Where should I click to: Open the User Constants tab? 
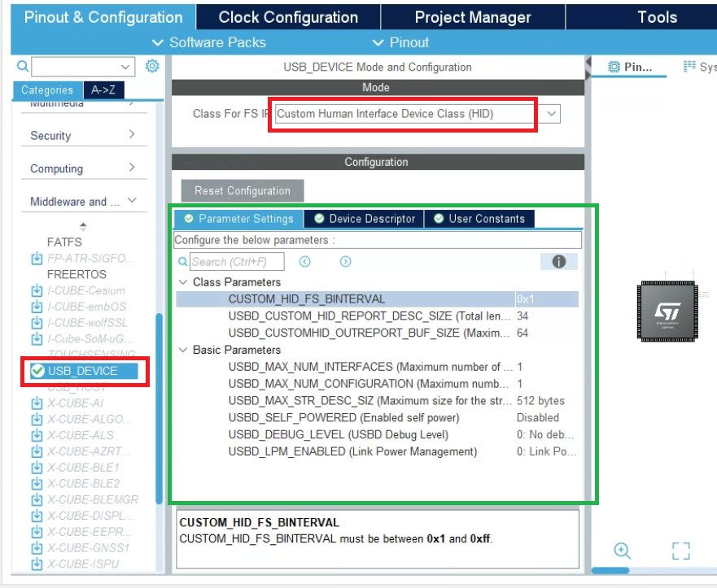click(479, 219)
